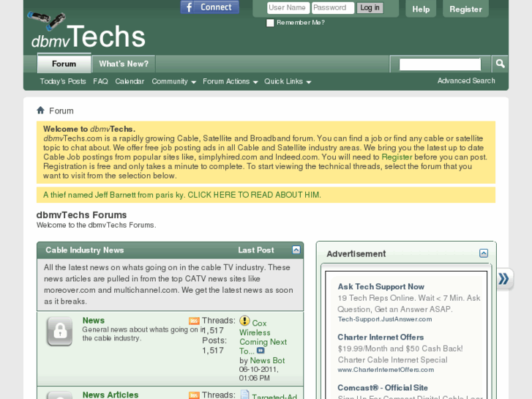Open the News forum

click(94, 320)
